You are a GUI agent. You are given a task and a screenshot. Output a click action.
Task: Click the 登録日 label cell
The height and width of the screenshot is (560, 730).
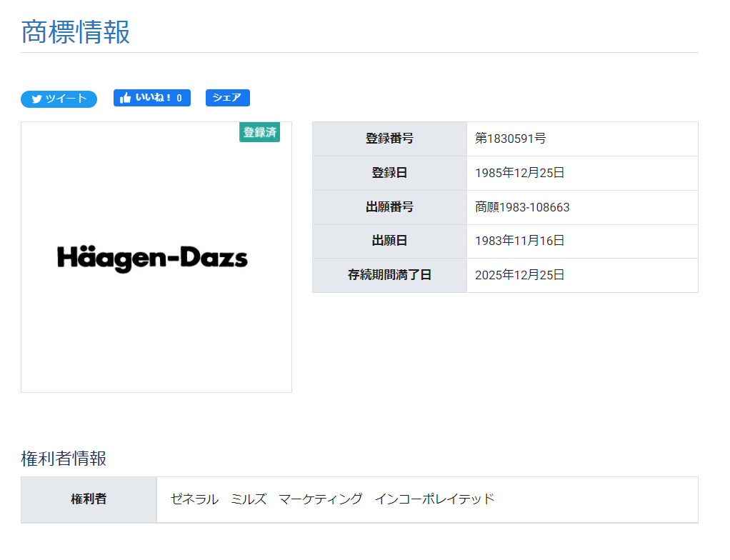[x=390, y=173]
